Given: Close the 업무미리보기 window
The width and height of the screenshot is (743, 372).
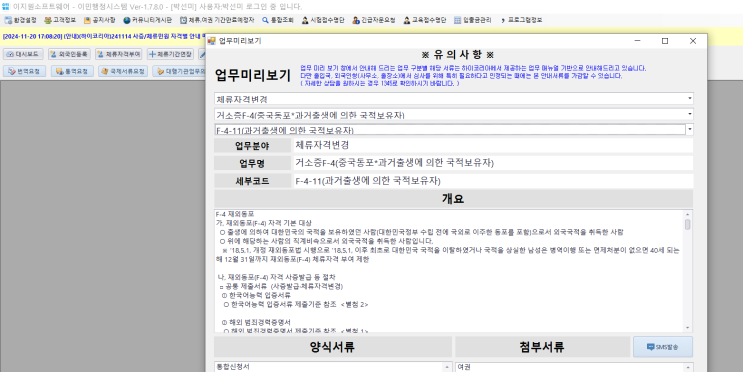Looking at the screenshot, I should 693,41.
